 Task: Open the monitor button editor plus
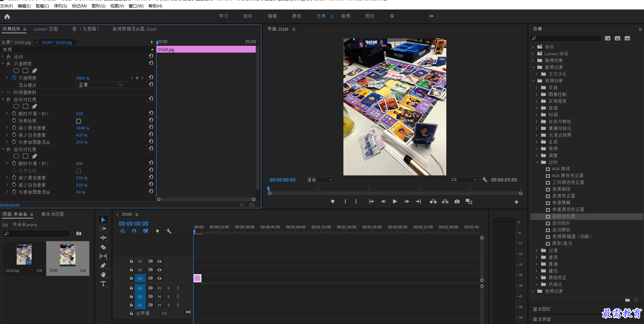[516, 202]
